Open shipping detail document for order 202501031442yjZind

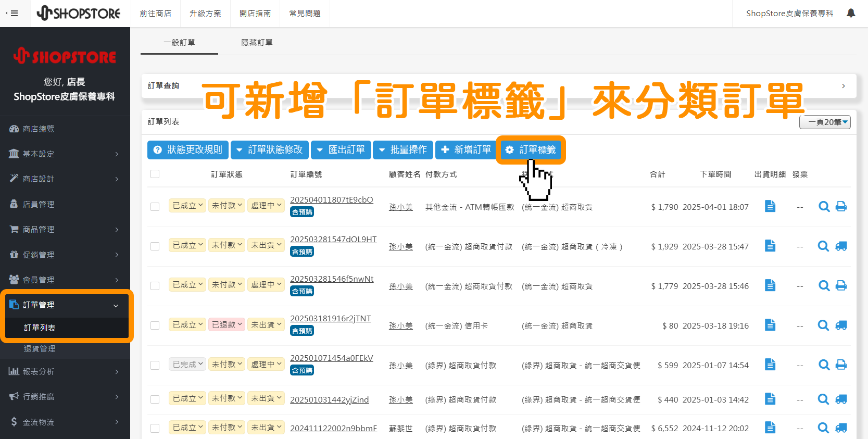(x=770, y=399)
